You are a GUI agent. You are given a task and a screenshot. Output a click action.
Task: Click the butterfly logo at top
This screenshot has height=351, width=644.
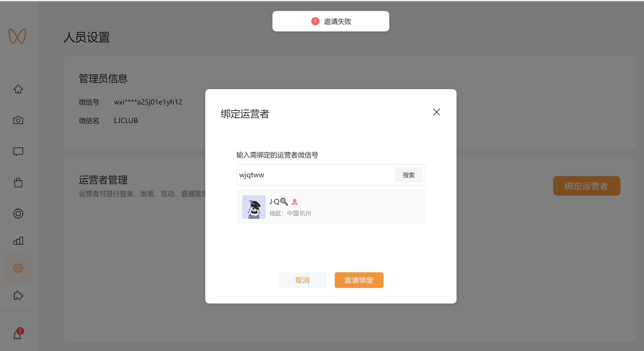[x=17, y=36]
